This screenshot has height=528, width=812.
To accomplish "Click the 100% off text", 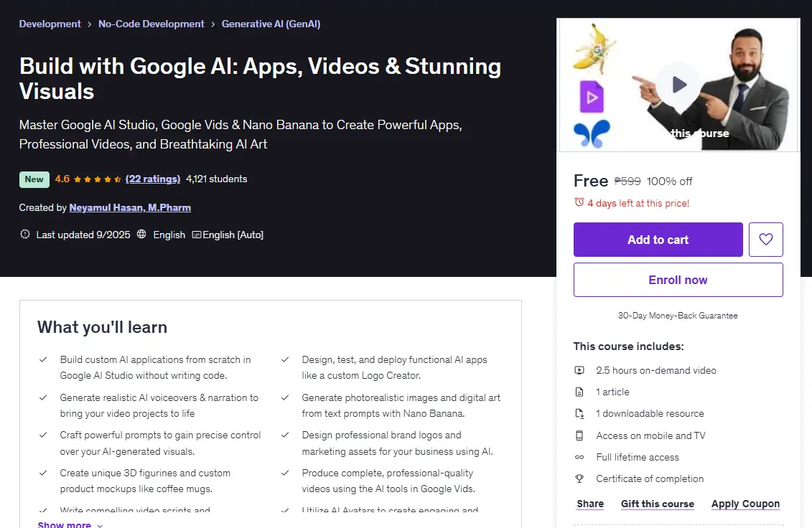I will point(669,181).
